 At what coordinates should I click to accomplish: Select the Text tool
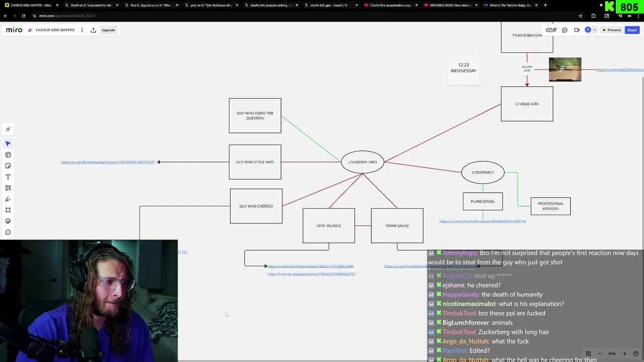click(x=8, y=177)
